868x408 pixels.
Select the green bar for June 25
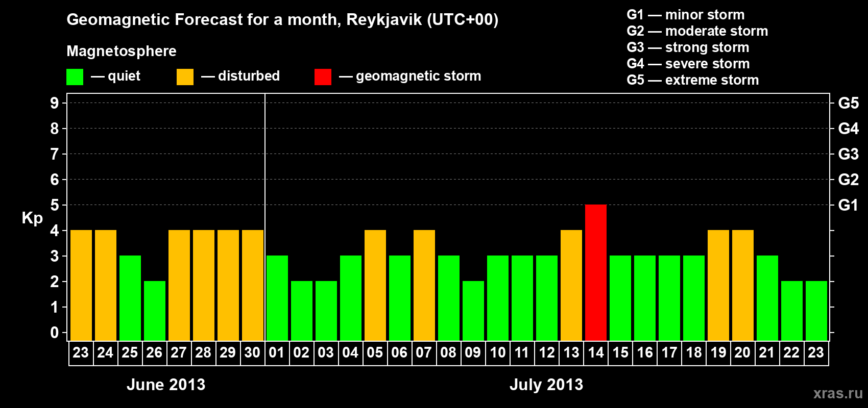tap(130, 298)
